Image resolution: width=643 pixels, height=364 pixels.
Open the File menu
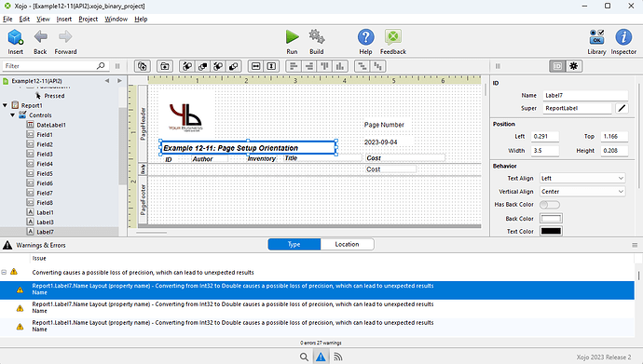point(7,19)
